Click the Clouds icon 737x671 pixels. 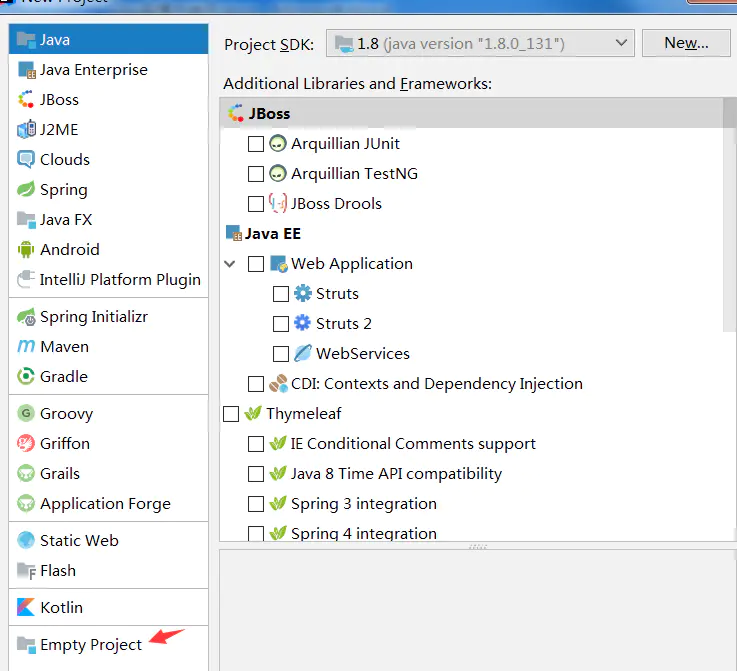coord(26,159)
